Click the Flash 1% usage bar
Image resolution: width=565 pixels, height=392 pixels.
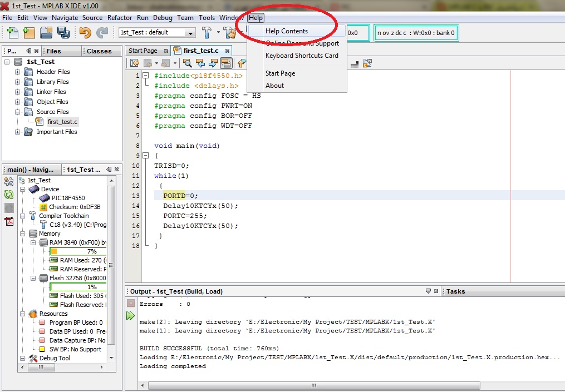coord(78,287)
